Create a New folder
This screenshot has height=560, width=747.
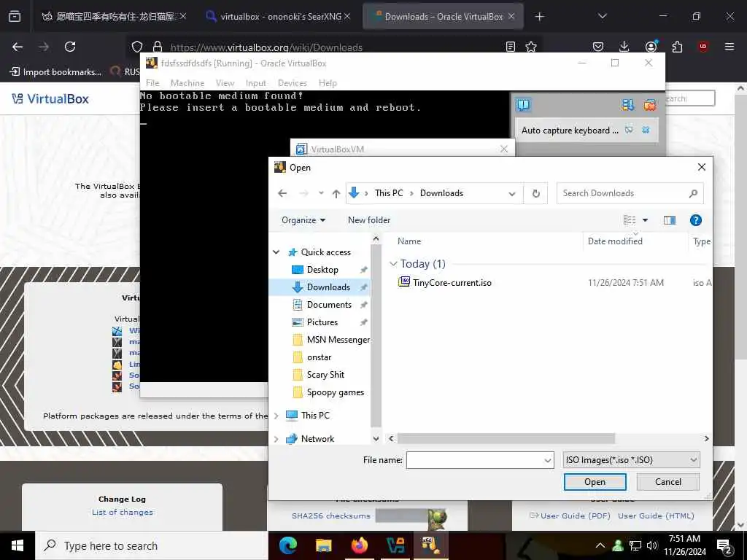point(368,220)
